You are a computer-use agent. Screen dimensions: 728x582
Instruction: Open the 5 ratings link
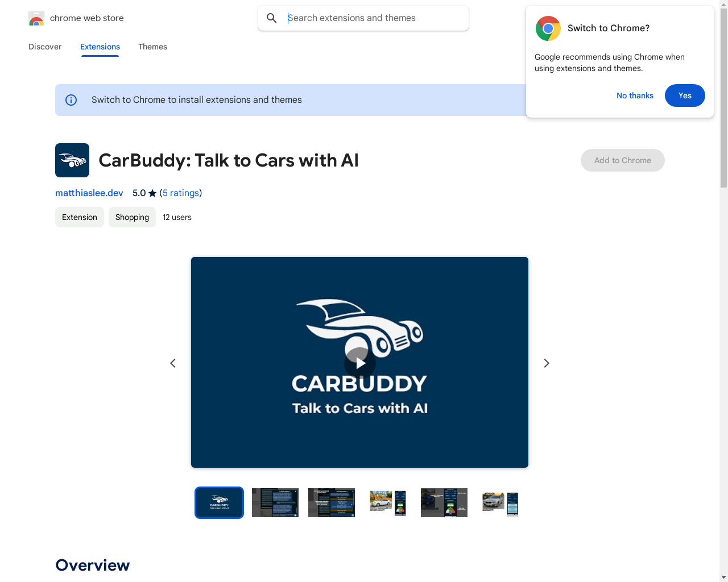coord(181,193)
